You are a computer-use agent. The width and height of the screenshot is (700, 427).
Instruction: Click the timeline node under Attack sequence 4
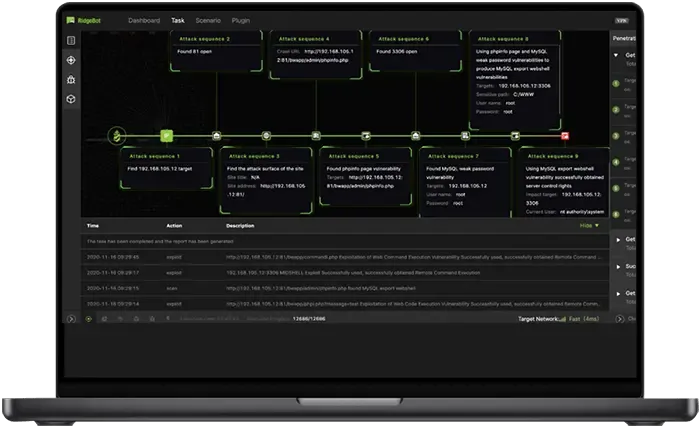tap(316, 136)
